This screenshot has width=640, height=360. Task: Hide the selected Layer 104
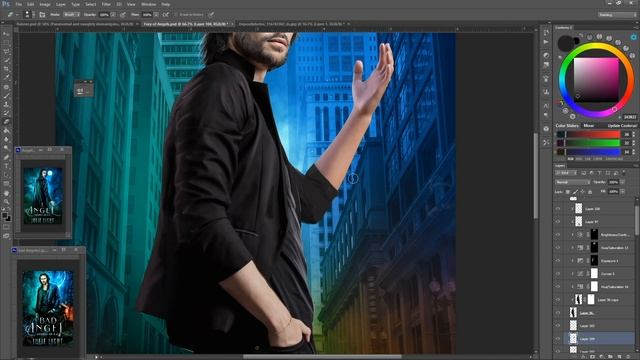click(558, 338)
